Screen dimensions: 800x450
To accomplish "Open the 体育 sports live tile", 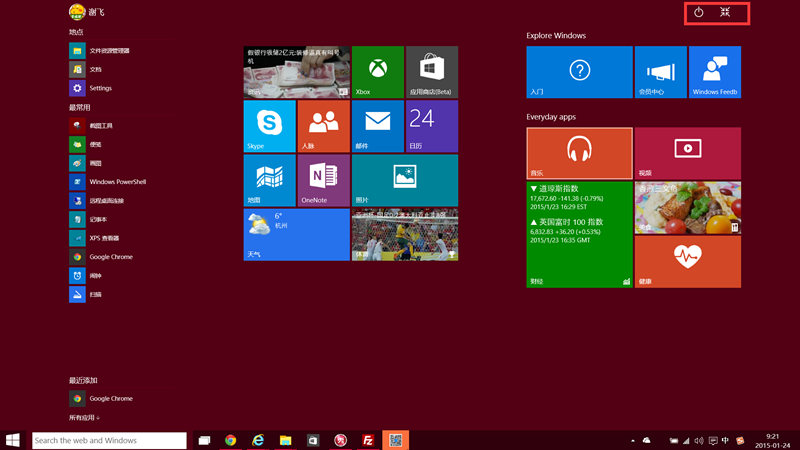I will (405, 235).
